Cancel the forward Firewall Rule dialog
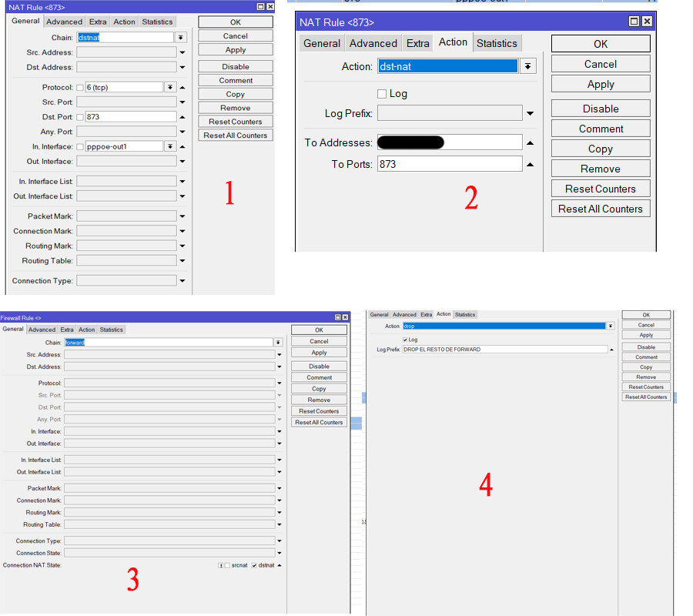 click(x=318, y=341)
